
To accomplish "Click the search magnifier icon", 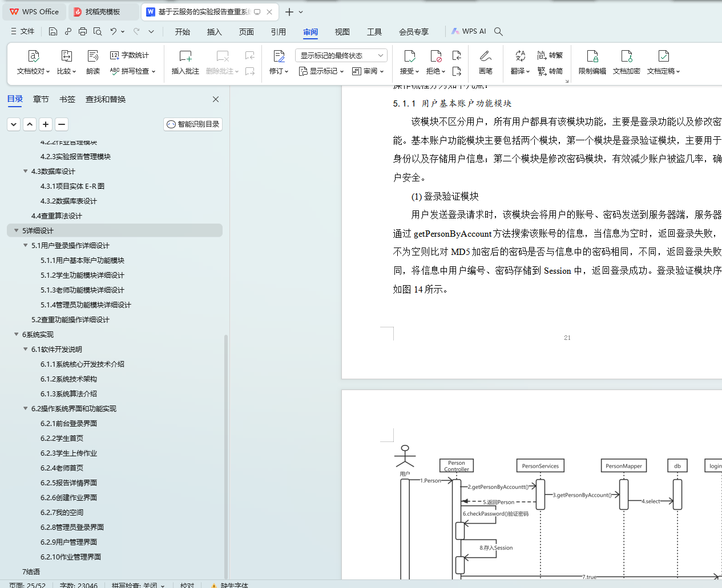I will point(498,31).
